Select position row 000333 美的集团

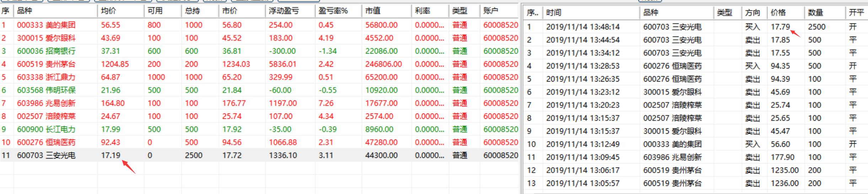tap(259, 25)
